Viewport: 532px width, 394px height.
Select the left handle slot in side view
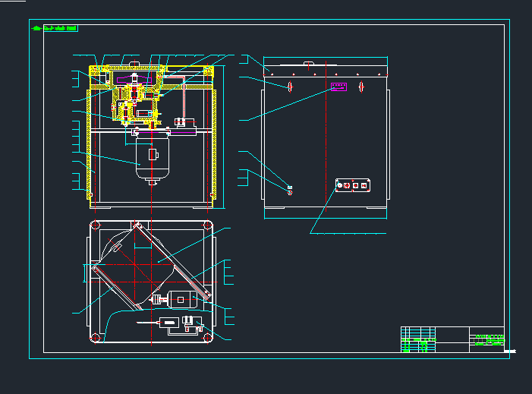coord(290,87)
